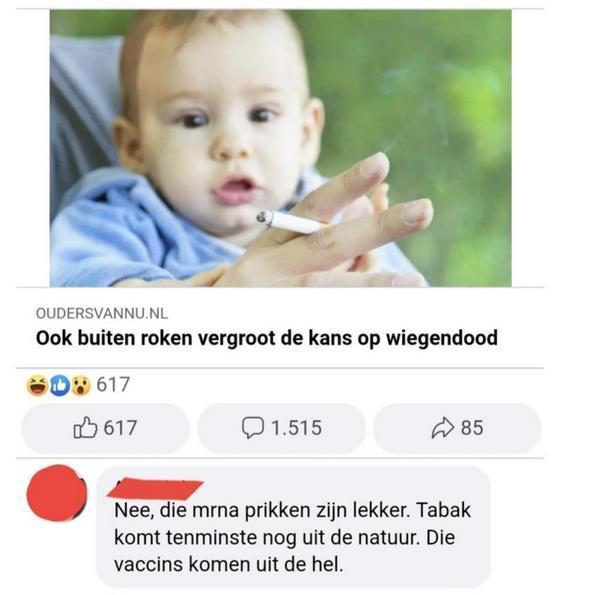Select the Wow reaction emoji
This screenshot has width=600, height=595.
(80, 385)
